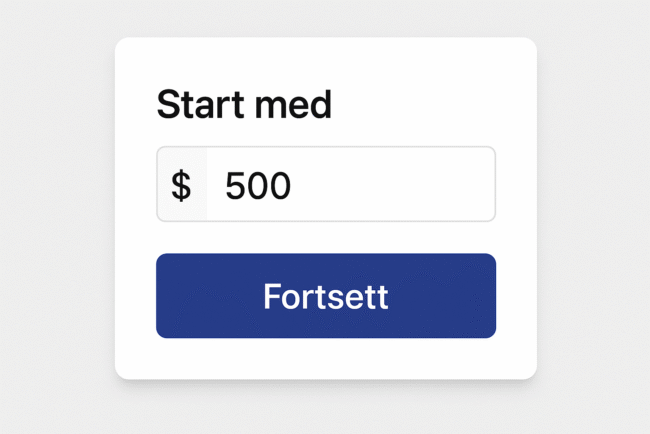Click the "Start med" heading text
The height and width of the screenshot is (434, 650).
243,105
